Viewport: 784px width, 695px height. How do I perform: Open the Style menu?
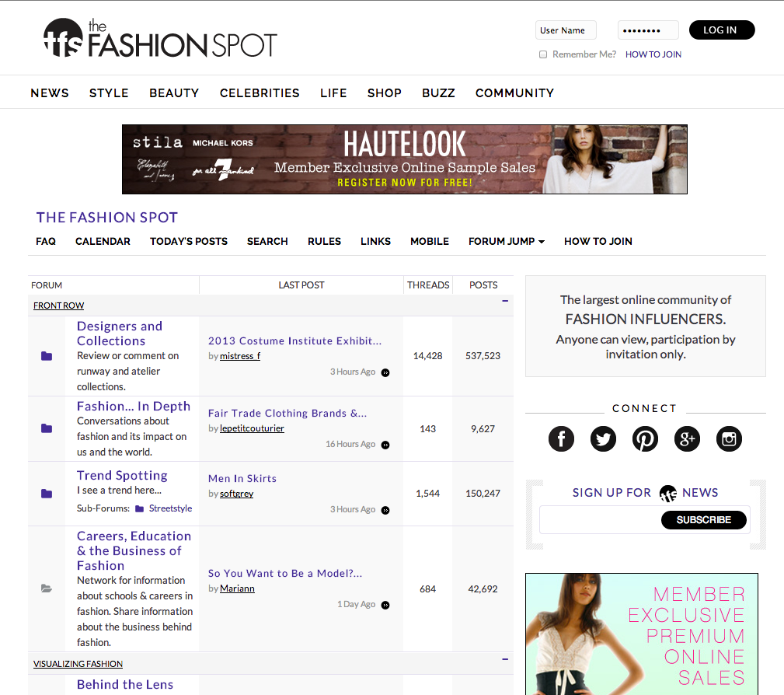coord(109,93)
